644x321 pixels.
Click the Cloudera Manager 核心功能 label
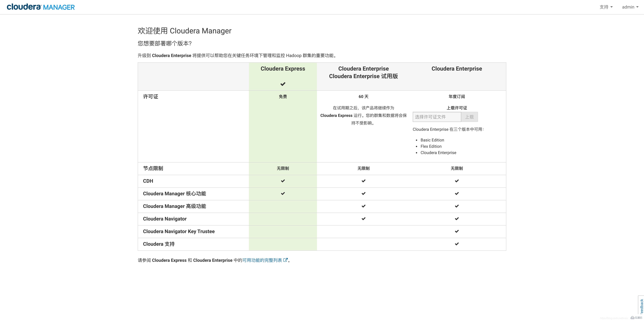pyautogui.click(x=175, y=194)
